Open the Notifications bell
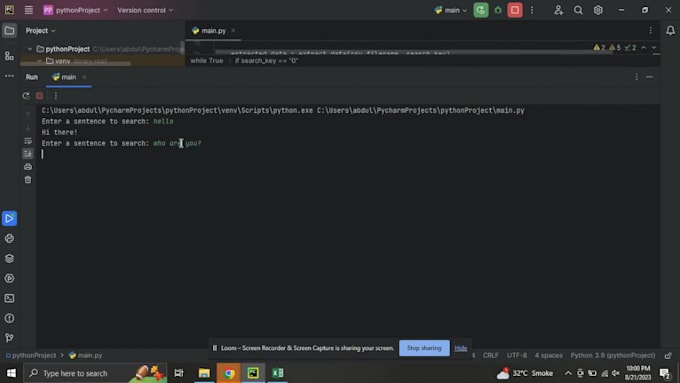Screen dimensions: 680x383 point(670,30)
